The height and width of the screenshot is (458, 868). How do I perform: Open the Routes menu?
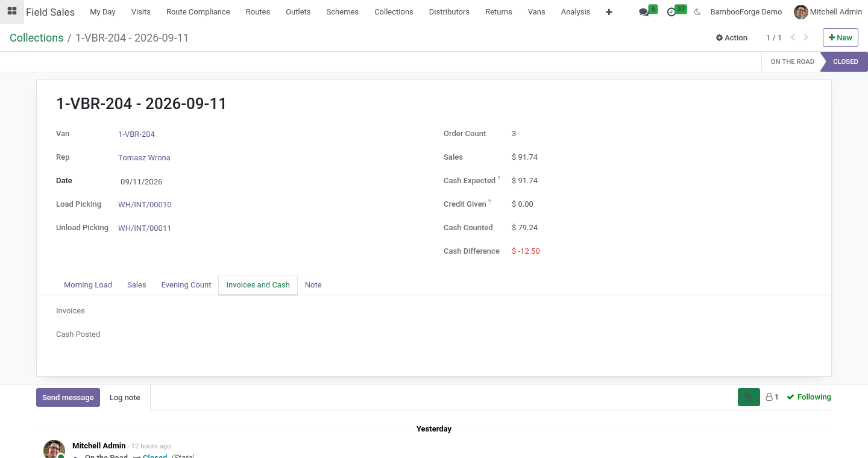coord(258,12)
